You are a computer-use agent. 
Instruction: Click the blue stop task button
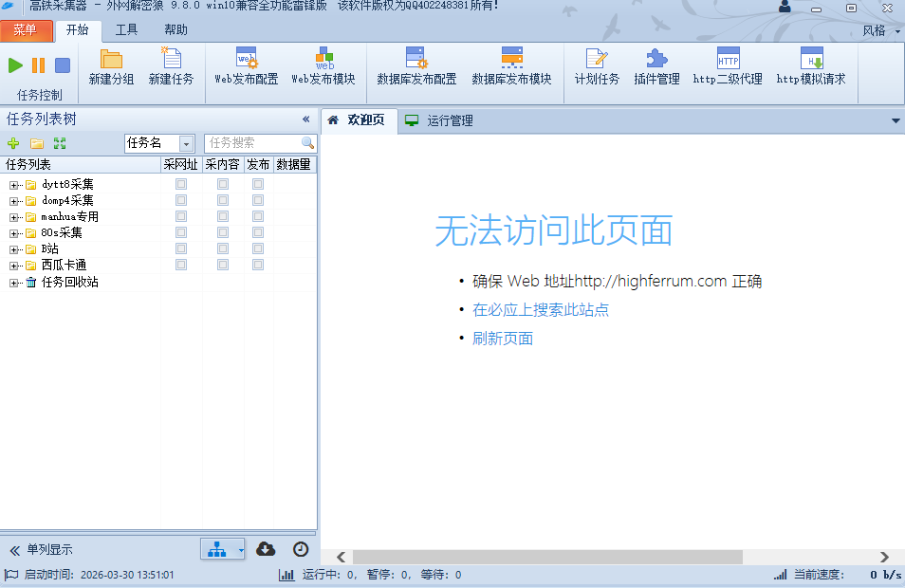pyautogui.click(x=63, y=65)
